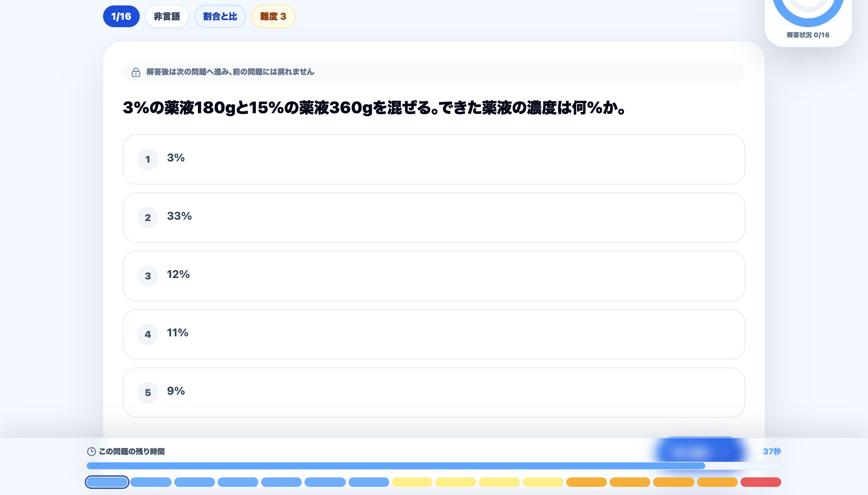Screen dimensions: 868x495
Task: Click the red final question segment
Action: click(x=761, y=482)
